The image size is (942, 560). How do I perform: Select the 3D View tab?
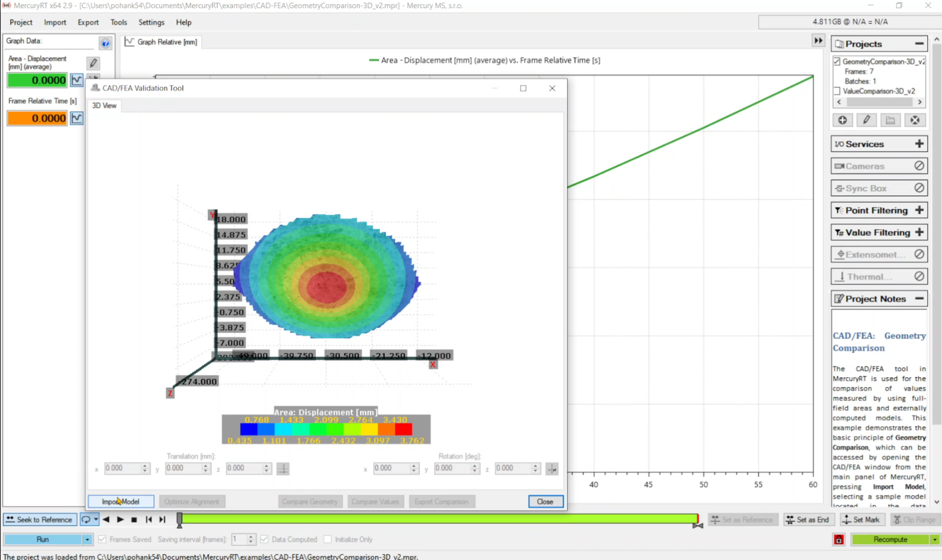pos(104,106)
